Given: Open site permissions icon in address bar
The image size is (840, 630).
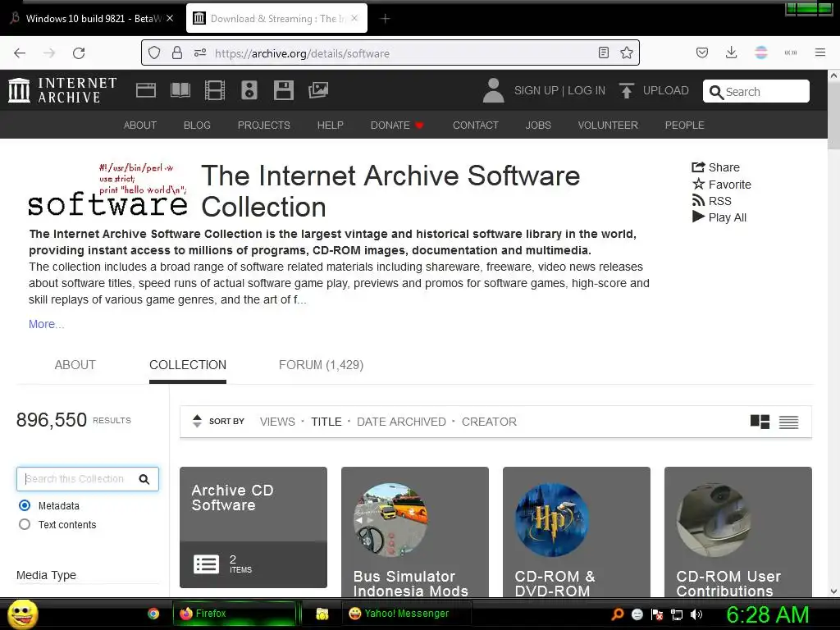Looking at the screenshot, I should pyautogui.click(x=200, y=53).
